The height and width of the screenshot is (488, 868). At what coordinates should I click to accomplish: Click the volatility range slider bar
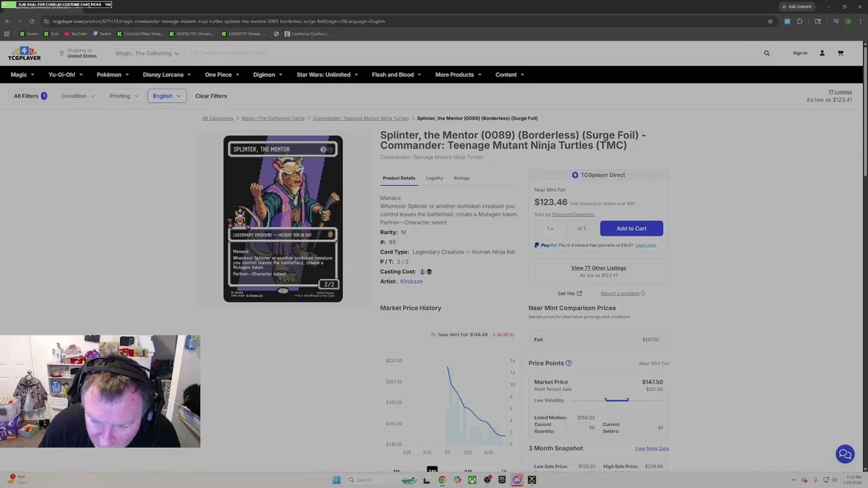[x=616, y=400]
